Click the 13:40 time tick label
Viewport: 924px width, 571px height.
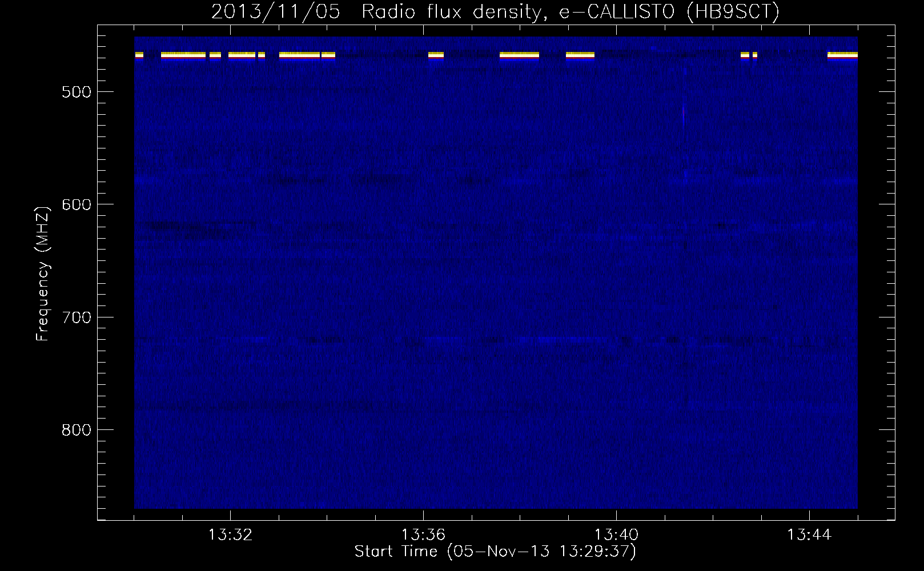617,535
